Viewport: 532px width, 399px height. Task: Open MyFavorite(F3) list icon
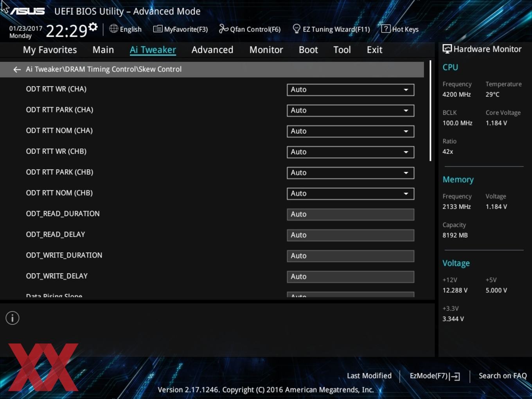click(158, 29)
